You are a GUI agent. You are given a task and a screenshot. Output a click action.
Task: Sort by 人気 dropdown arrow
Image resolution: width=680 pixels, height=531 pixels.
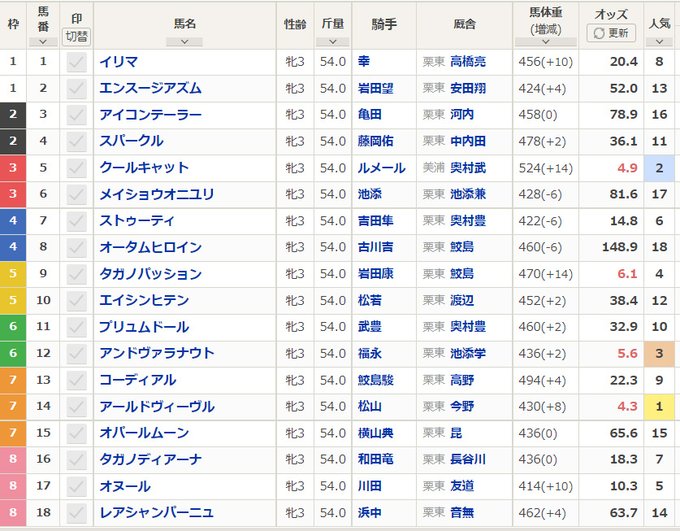click(659, 42)
